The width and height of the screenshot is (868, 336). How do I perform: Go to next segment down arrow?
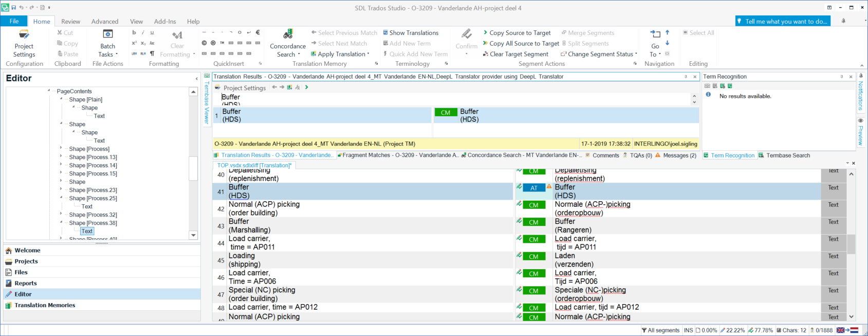tap(668, 43)
